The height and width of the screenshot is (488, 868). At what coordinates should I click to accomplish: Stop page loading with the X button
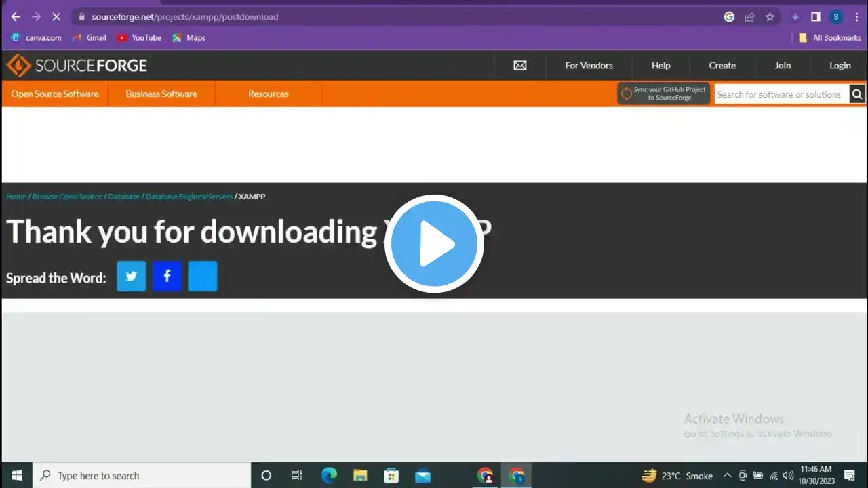click(56, 17)
